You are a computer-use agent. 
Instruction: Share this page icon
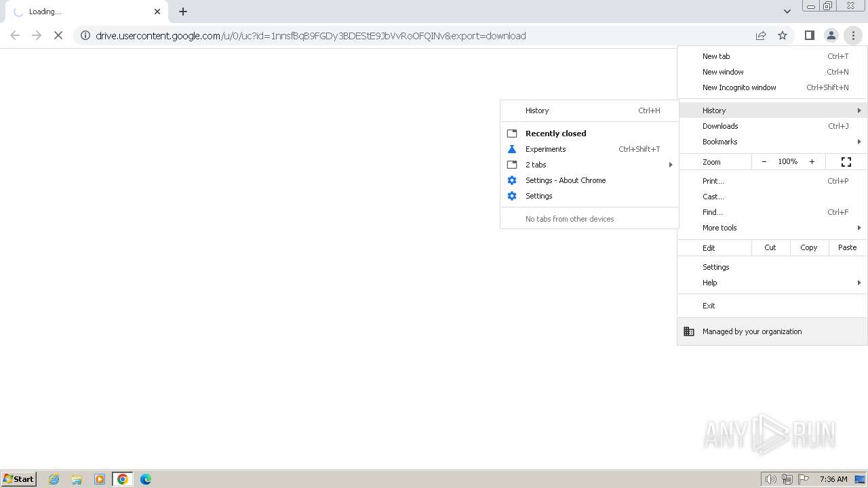click(x=761, y=35)
